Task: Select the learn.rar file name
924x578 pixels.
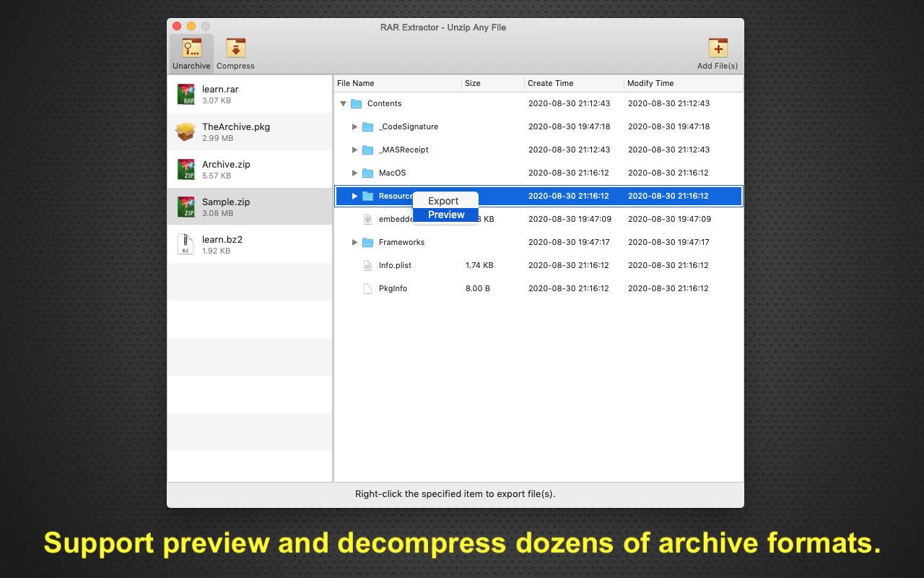Action: pyautogui.click(x=220, y=89)
